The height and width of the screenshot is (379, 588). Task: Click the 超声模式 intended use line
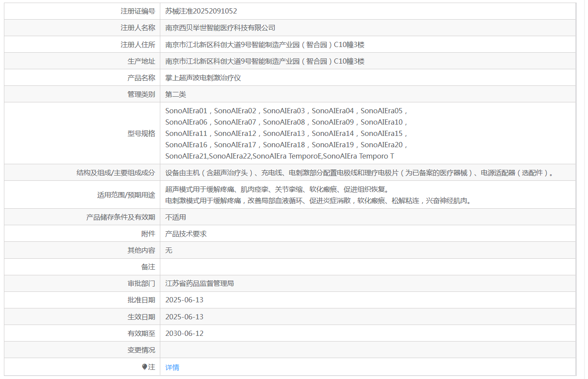pos(277,189)
